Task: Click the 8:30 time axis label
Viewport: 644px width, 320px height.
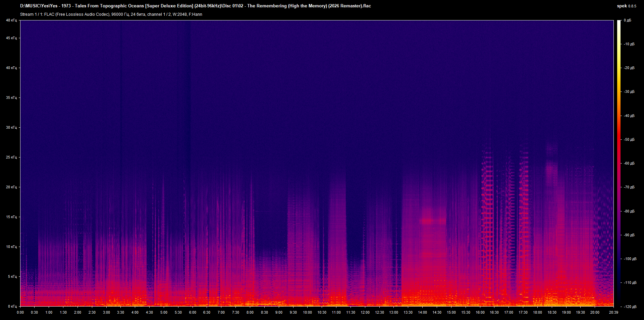Action: tap(264, 313)
